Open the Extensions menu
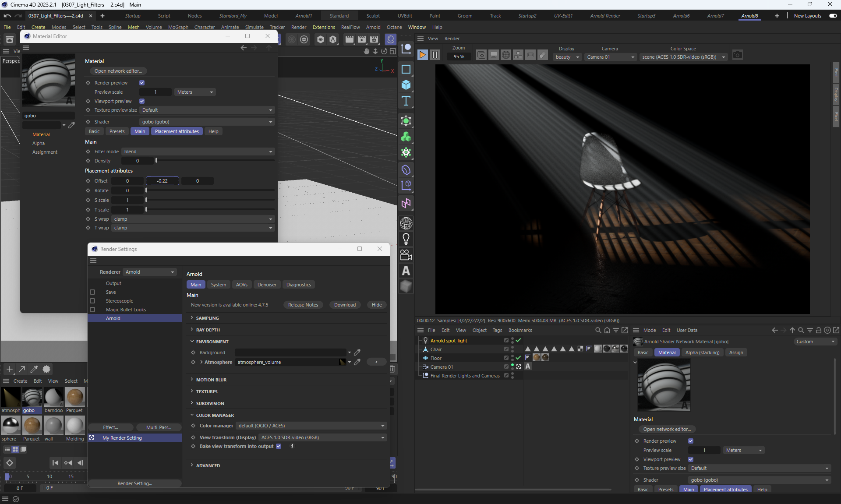The height and width of the screenshot is (504, 841). 324,27
